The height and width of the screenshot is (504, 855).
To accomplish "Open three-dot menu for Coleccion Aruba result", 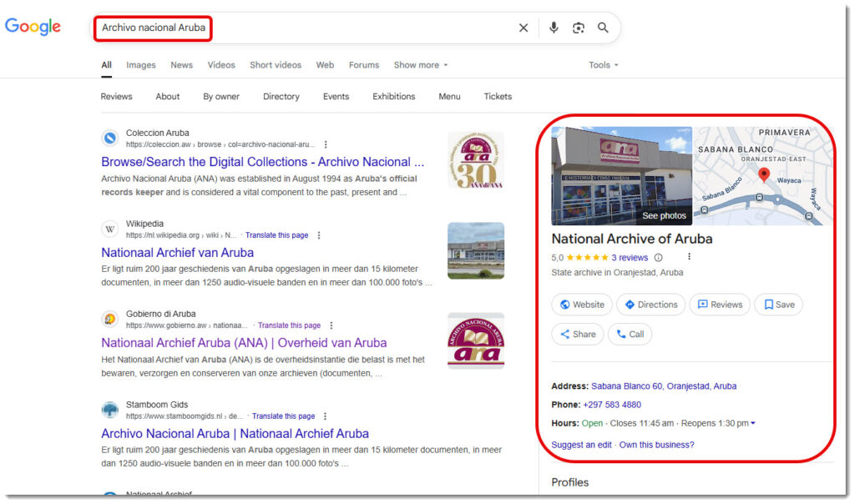I will 326,144.
